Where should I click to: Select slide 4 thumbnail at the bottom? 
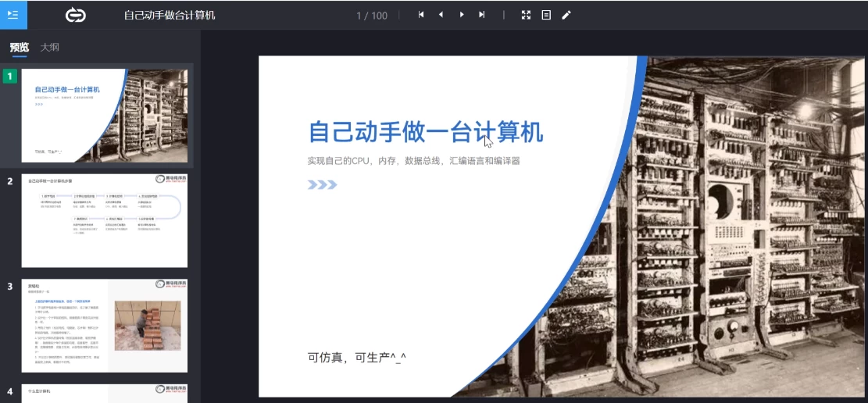pyautogui.click(x=104, y=393)
